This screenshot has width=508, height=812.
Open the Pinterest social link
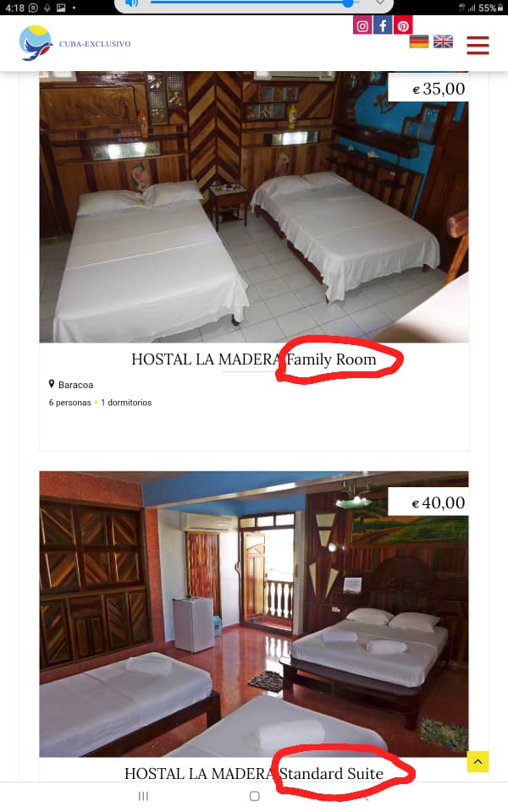[403, 25]
